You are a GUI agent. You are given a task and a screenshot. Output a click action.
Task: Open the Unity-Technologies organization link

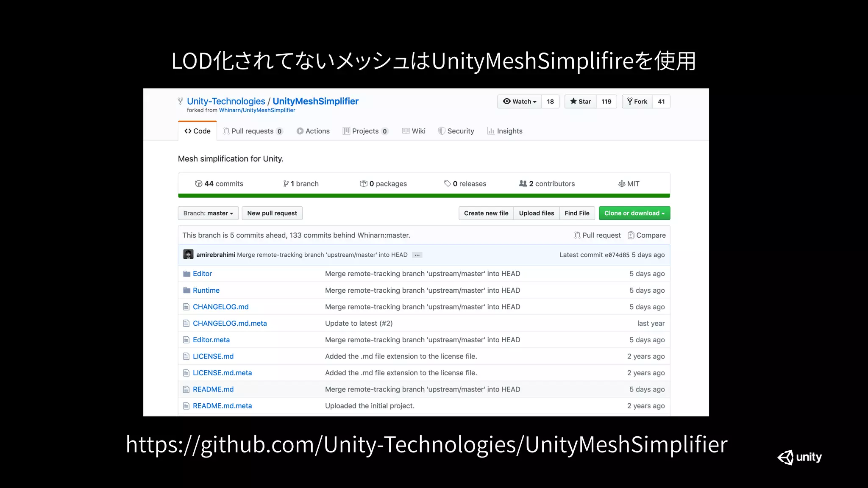(x=226, y=101)
